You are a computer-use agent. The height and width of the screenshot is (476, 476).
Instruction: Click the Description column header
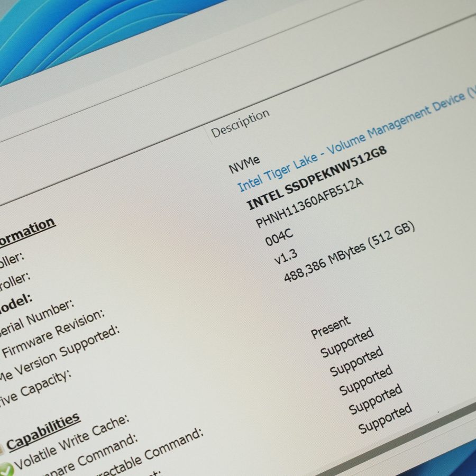pos(240,123)
